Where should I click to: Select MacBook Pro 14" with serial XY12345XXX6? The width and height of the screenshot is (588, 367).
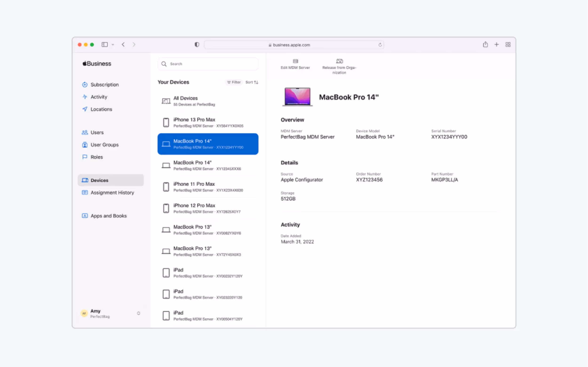(x=208, y=165)
